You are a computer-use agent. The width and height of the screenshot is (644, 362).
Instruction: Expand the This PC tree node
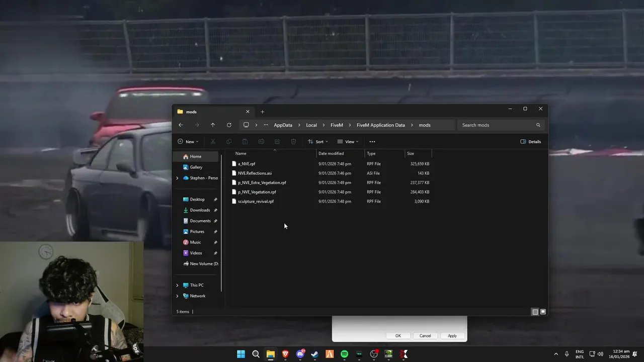click(x=177, y=285)
